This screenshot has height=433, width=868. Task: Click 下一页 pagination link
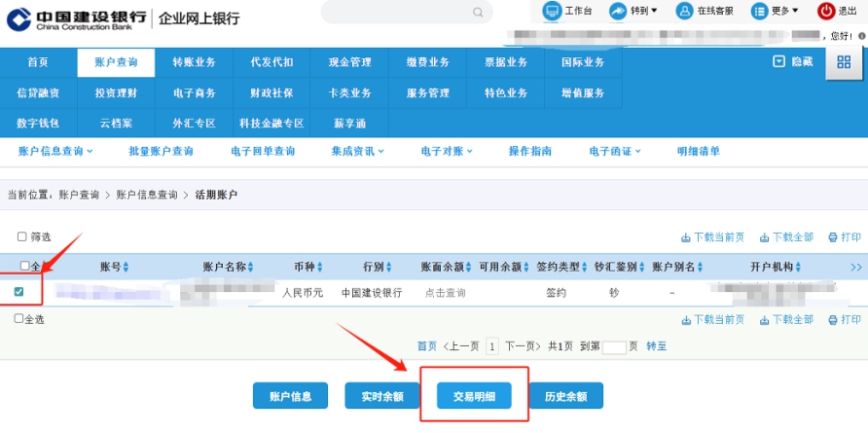pyautogui.click(x=523, y=346)
